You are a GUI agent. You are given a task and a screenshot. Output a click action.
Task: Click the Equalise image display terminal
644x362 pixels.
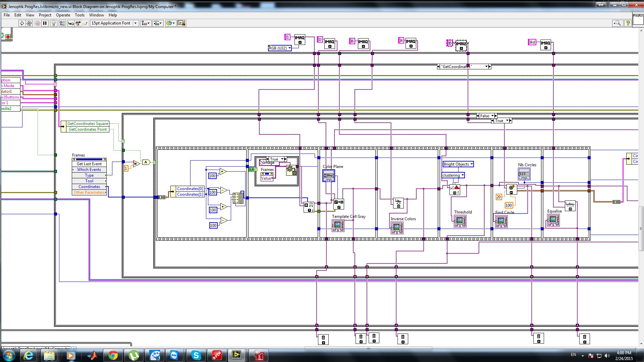pyautogui.click(x=553, y=220)
